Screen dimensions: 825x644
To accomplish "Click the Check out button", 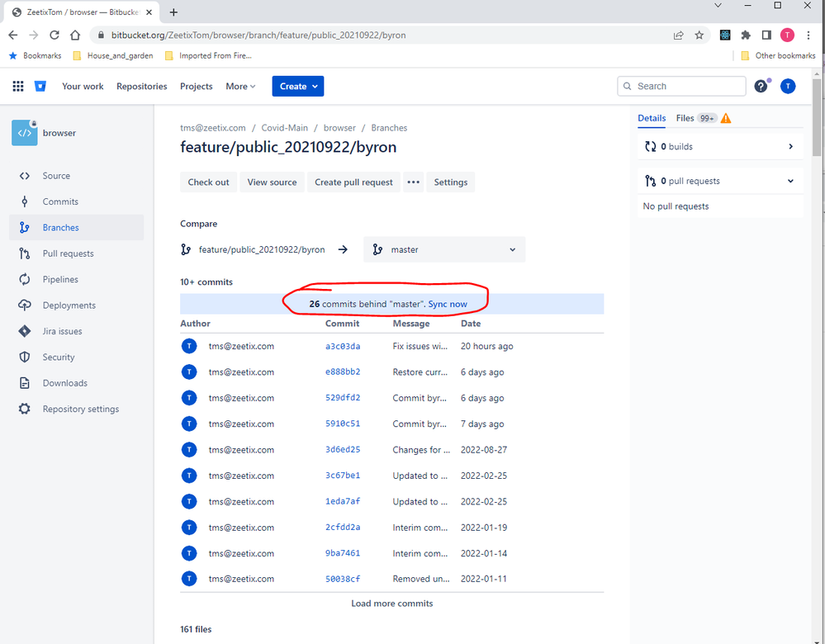I will pos(208,182).
